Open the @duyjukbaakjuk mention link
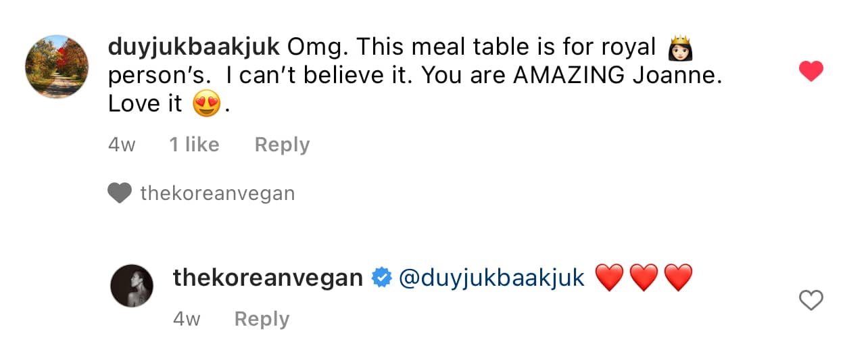 click(491, 278)
